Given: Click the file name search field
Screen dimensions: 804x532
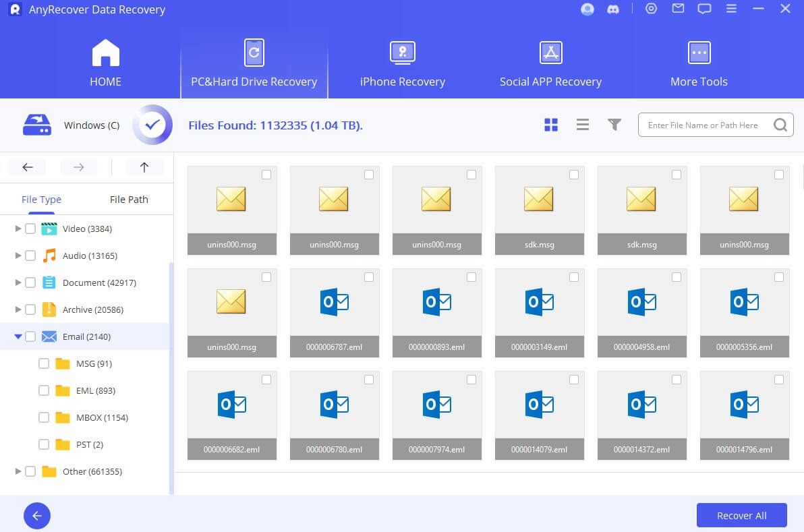Looking at the screenshot, I should [x=705, y=125].
